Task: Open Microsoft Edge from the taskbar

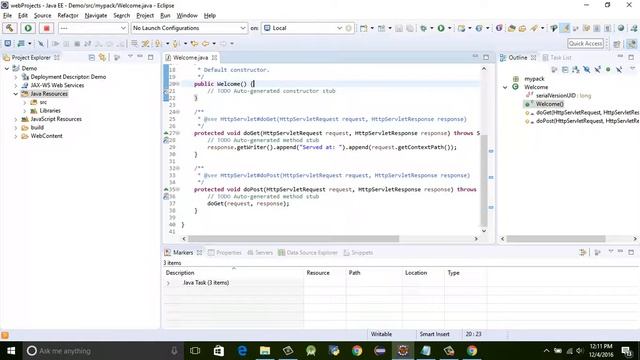Action: [242, 351]
